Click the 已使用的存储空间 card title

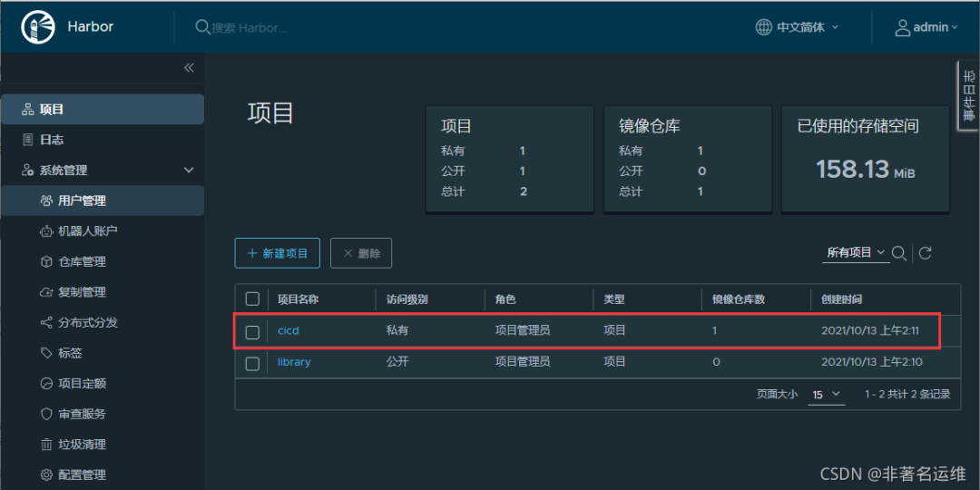coord(858,126)
